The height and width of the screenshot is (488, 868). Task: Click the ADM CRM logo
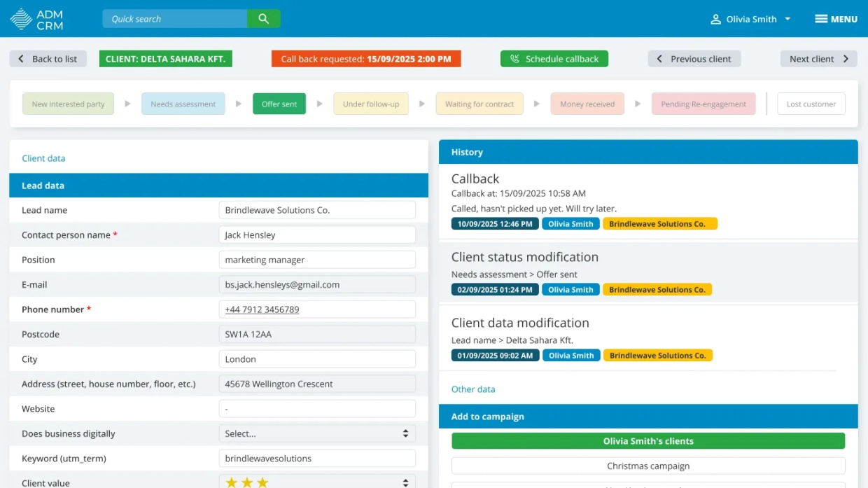36,19
